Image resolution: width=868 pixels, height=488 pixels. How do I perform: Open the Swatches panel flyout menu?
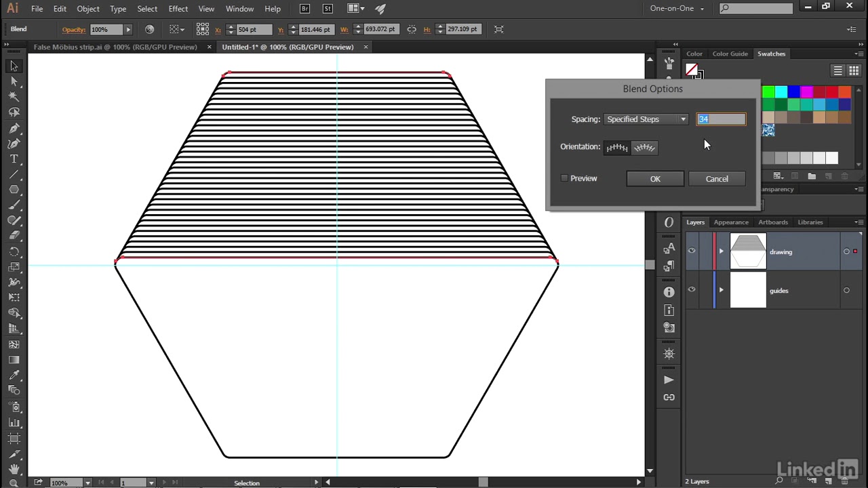coord(859,54)
